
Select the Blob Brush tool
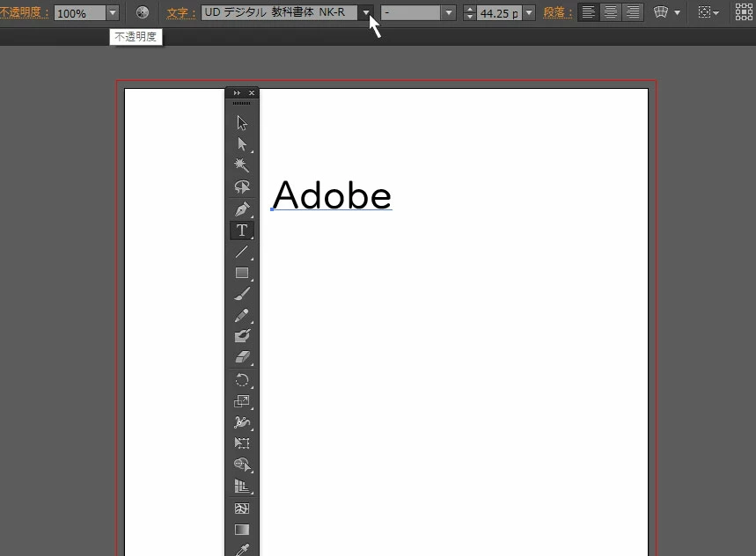coord(242,336)
